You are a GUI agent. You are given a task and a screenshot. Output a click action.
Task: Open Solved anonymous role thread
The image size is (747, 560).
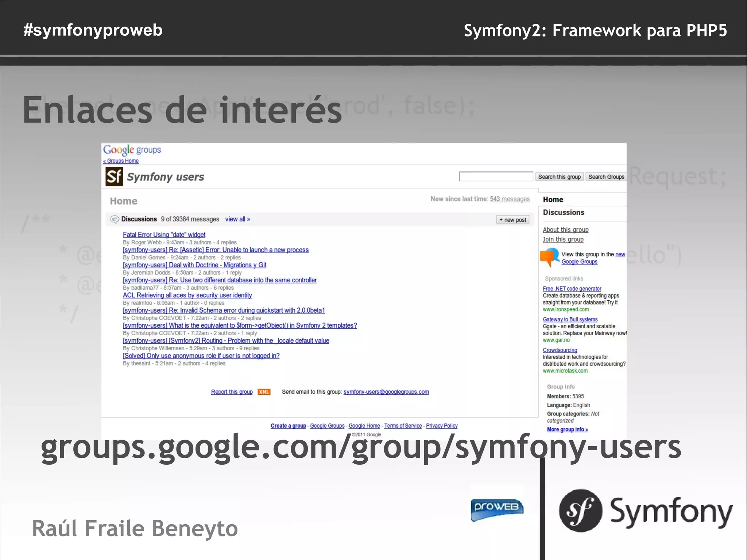pyautogui.click(x=201, y=356)
